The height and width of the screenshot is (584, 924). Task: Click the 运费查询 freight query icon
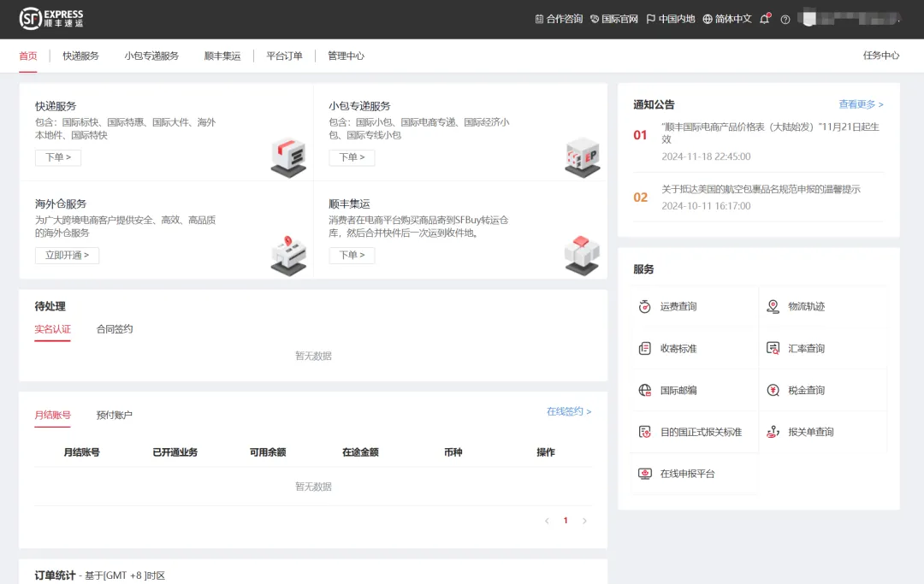pyautogui.click(x=645, y=307)
